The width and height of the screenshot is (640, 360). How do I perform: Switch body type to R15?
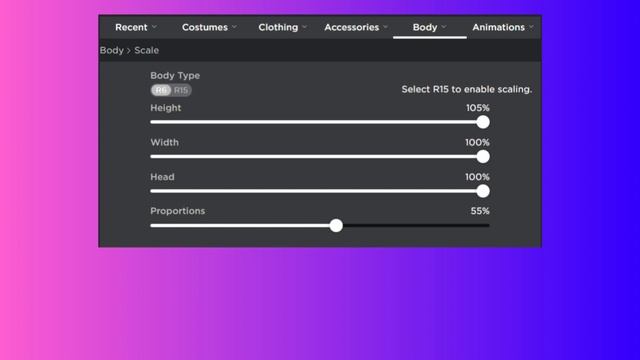point(181,90)
